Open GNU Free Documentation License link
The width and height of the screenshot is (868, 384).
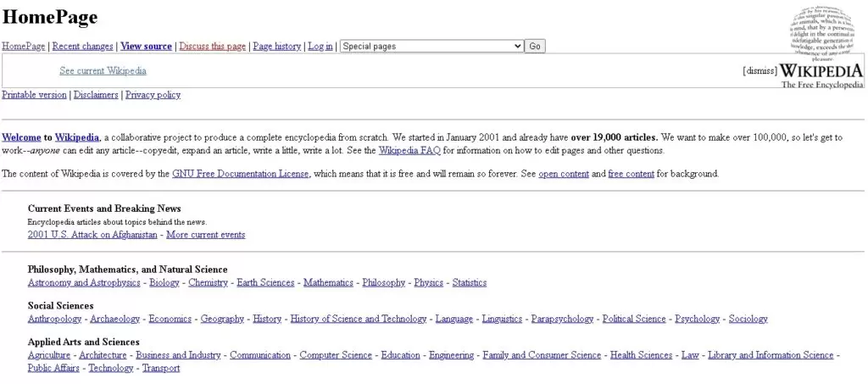click(240, 174)
